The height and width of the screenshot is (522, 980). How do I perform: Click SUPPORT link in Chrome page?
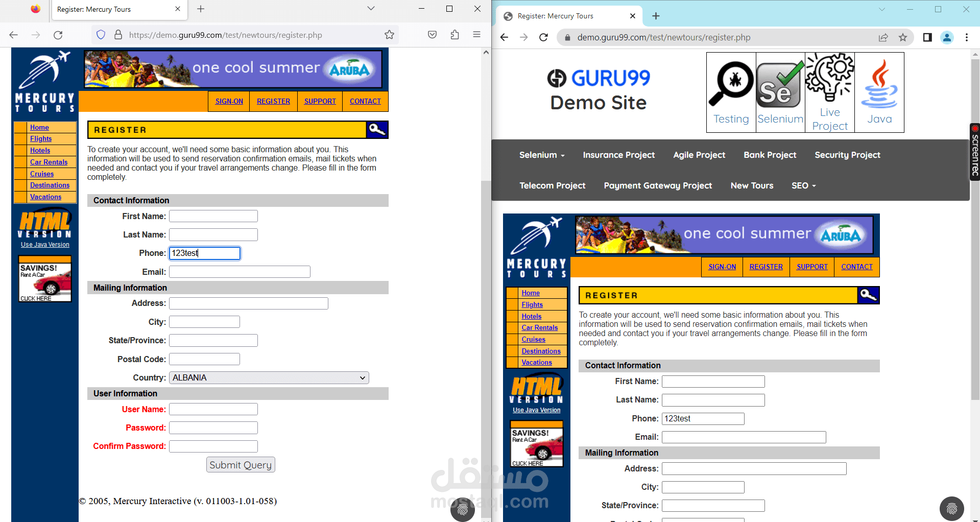coord(812,267)
